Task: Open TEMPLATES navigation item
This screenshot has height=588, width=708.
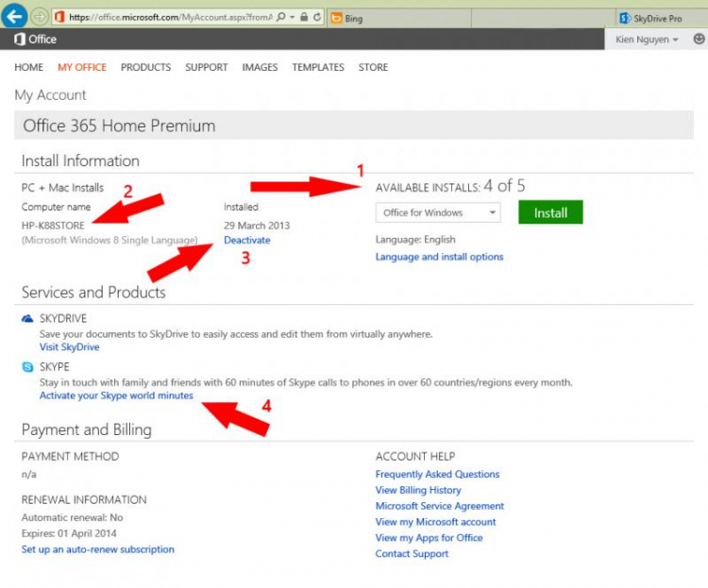Action: coord(318,67)
